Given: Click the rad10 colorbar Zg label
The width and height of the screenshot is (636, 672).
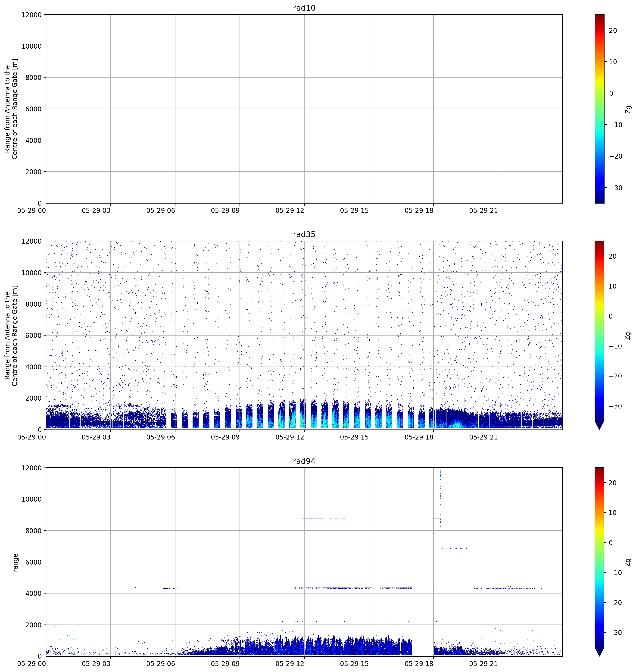Looking at the screenshot, I should tap(628, 109).
